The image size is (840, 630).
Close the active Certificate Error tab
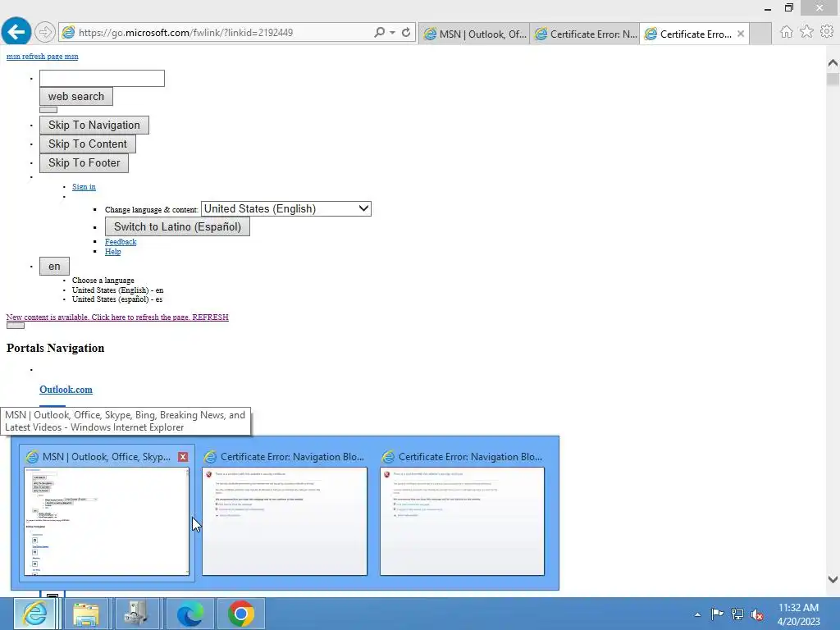click(x=741, y=34)
